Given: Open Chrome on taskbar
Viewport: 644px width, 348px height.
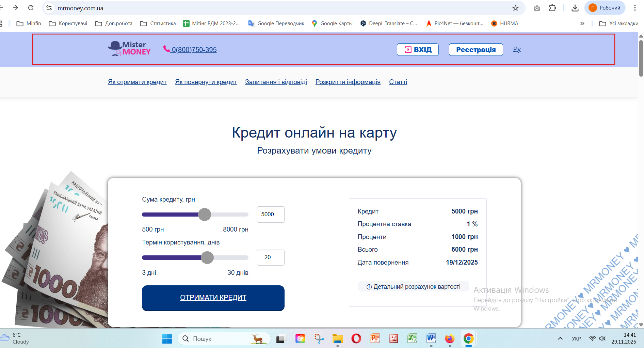Looking at the screenshot, I should 469,338.
